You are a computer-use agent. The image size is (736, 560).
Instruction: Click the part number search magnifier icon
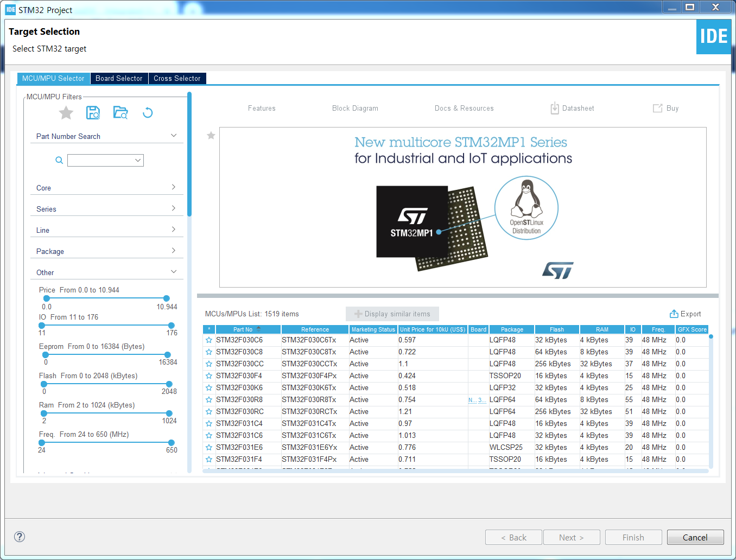pos(59,160)
